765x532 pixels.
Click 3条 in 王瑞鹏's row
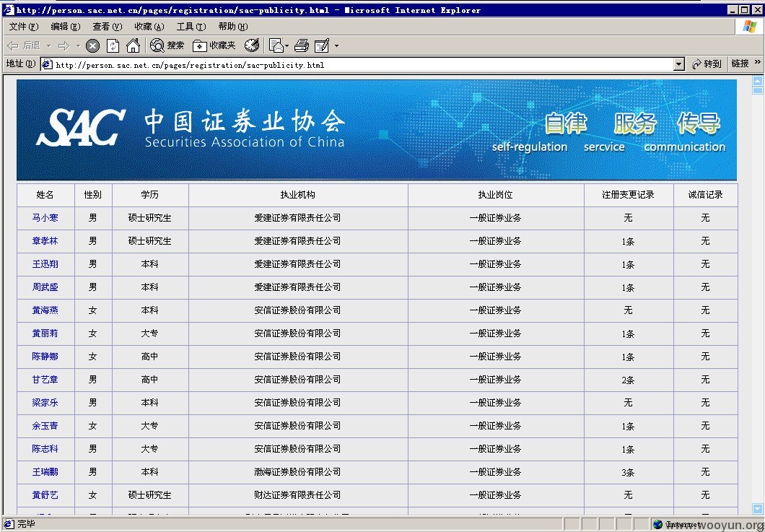[628, 473]
